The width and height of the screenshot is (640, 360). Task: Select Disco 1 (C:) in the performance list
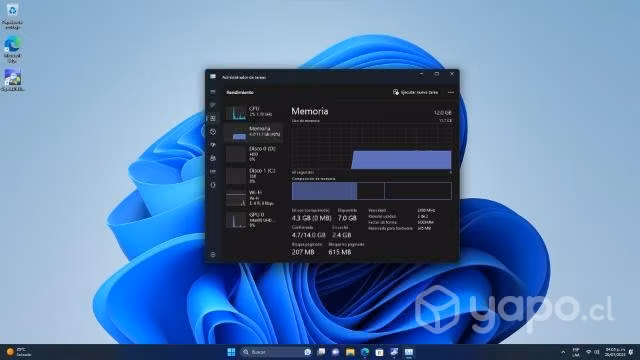(x=253, y=176)
